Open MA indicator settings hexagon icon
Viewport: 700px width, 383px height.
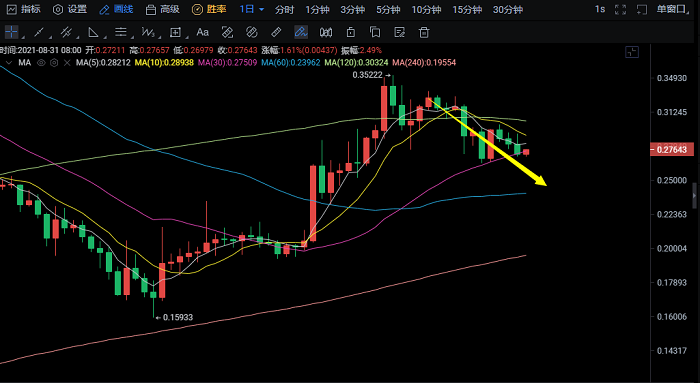(x=54, y=63)
